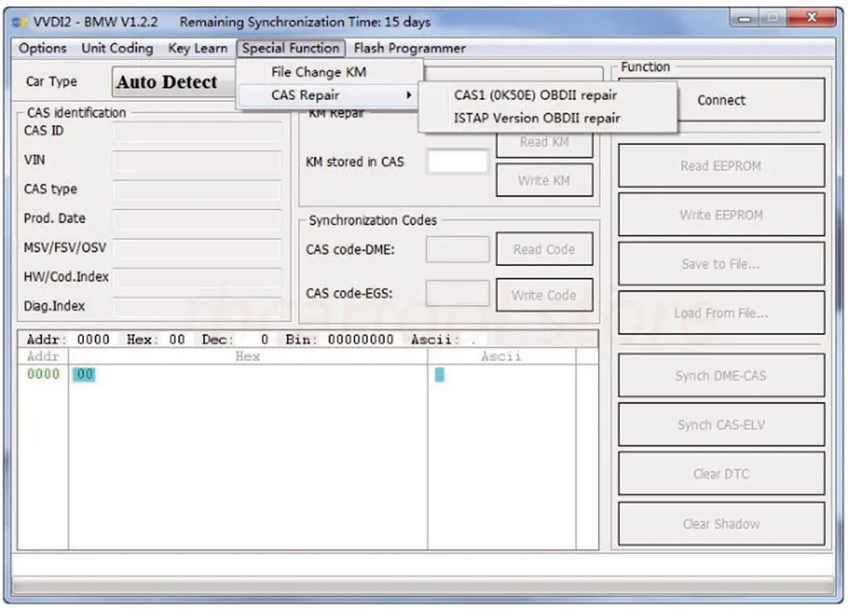Select the highlighted 00 hex byte
The height and width of the screenshot is (616, 848).
[84, 374]
